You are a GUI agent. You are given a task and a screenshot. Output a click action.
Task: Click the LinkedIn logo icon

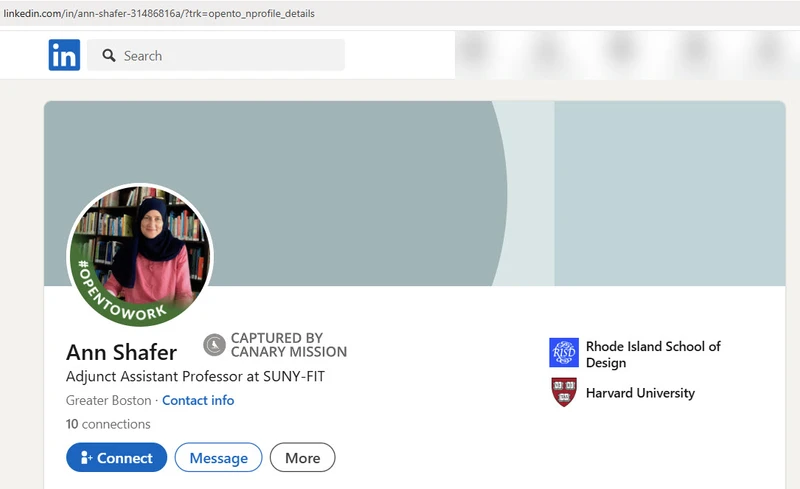(64, 55)
